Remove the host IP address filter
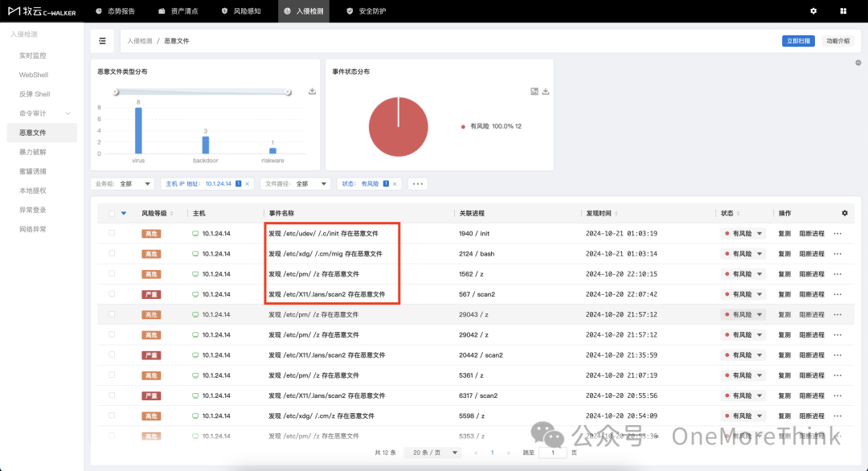Viewport: 868px width, 471px height. pyautogui.click(x=248, y=184)
